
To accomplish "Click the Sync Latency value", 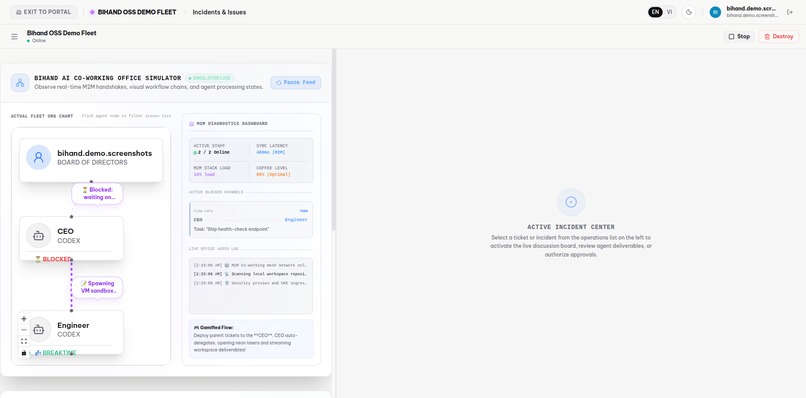I will tap(271, 152).
